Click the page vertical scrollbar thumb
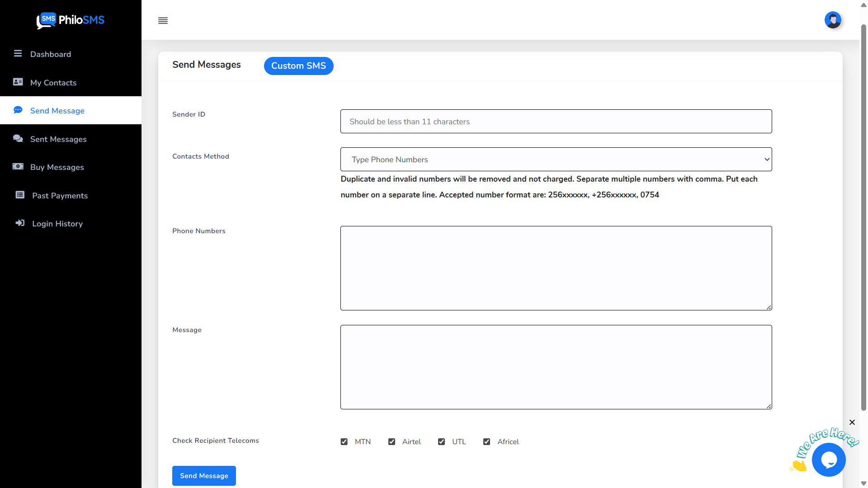The height and width of the screenshot is (488, 868). pyautogui.click(x=863, y=217)
